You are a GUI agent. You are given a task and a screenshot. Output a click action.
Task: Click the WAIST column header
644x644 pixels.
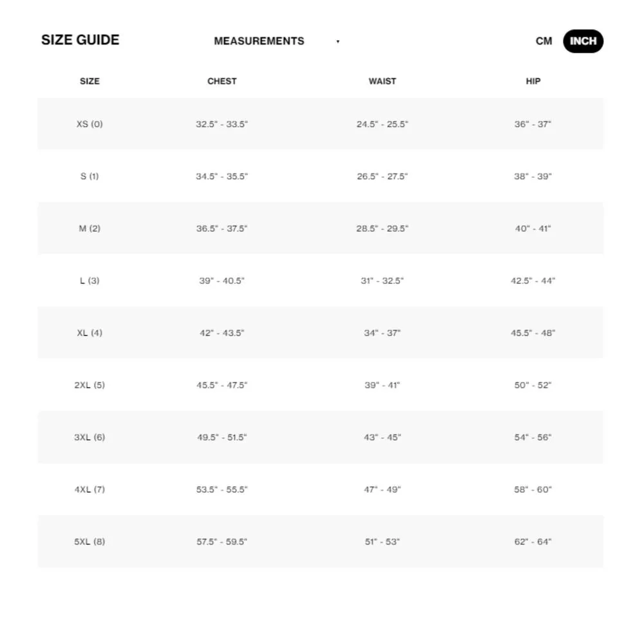pos(383,81)
